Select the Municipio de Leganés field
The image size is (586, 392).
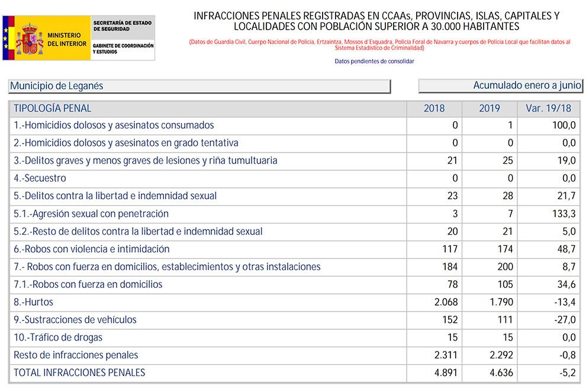[x=199, y=86]
